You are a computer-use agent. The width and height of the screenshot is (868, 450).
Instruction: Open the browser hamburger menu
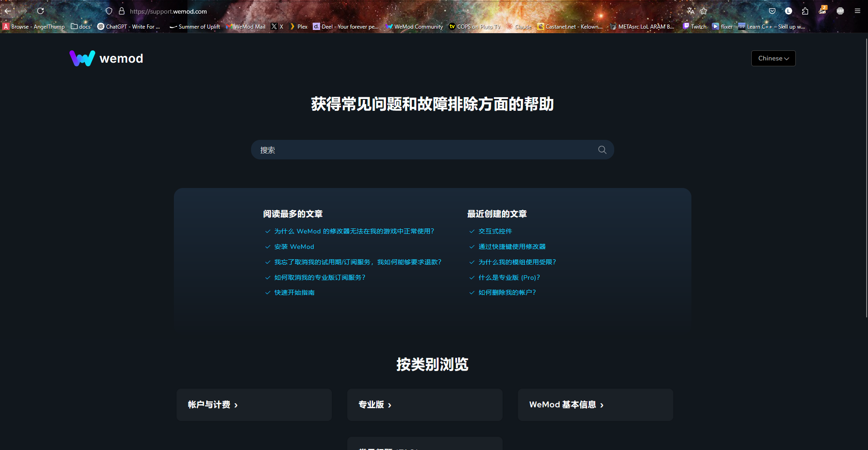pyautogui.click(x=858, y=11)
